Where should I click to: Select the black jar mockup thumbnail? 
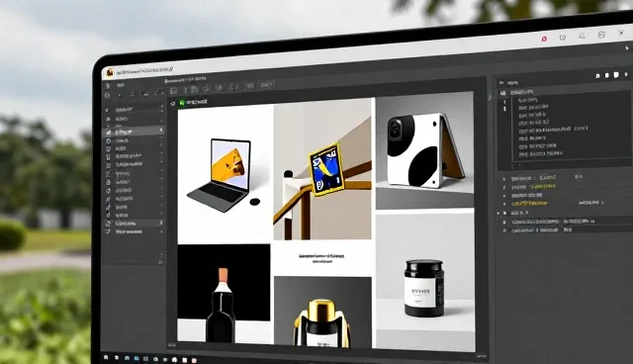[425, 282]
